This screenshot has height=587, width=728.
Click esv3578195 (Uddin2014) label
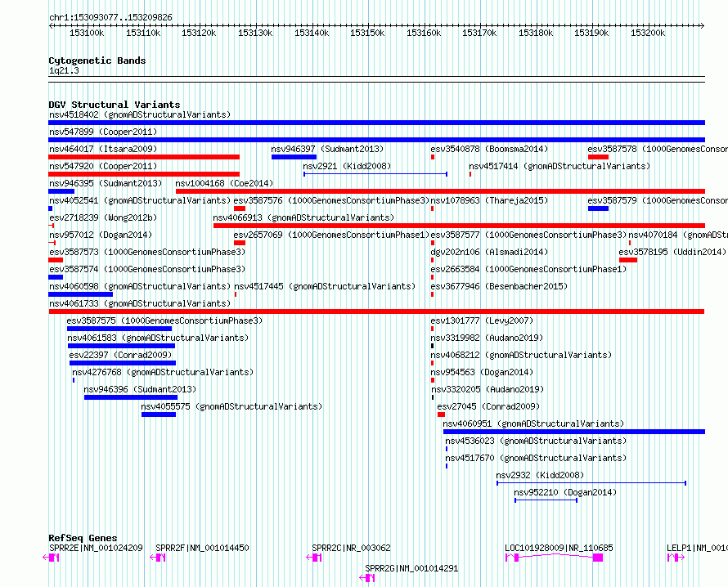tap(672, 252)
